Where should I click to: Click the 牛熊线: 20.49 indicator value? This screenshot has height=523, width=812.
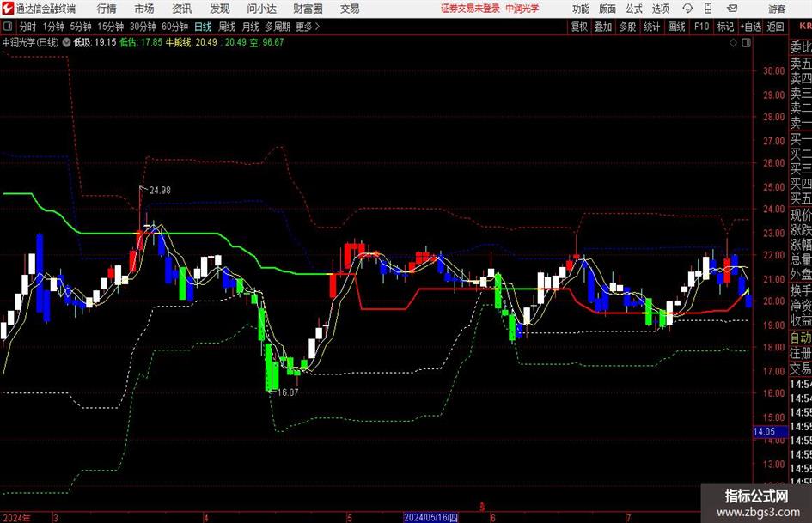click(192, 42)
